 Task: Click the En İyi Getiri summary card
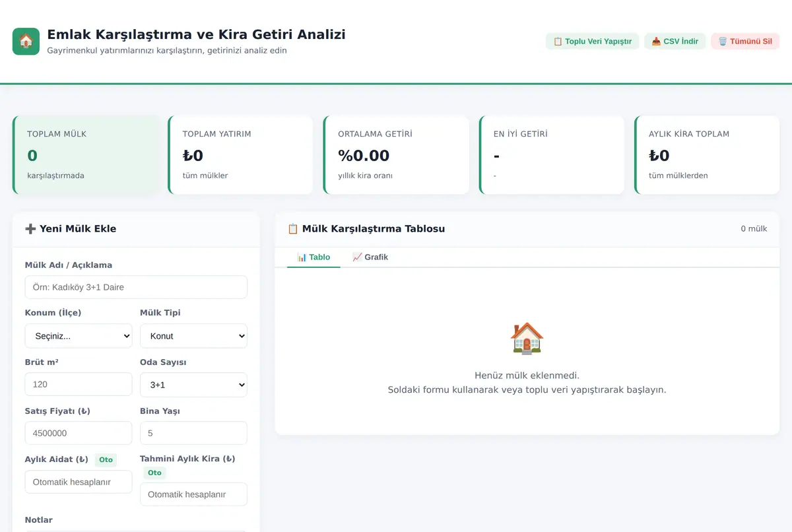pos(552,155)
